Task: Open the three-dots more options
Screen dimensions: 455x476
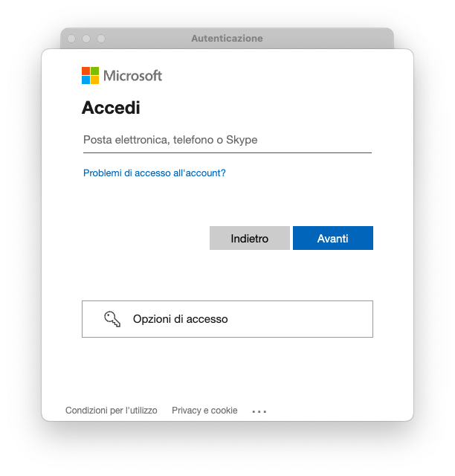Action: [259, 411]
